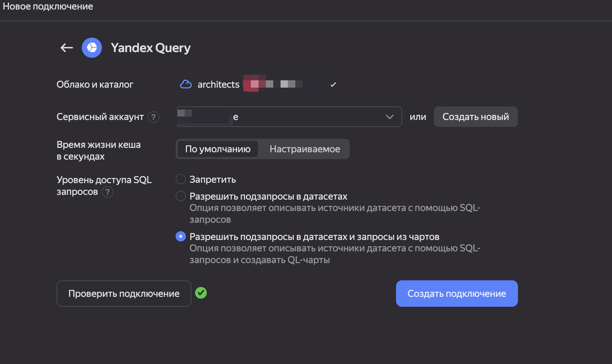Click Проверить подключение button
Screen dimensions: 612x364
[x=124, y=294]
